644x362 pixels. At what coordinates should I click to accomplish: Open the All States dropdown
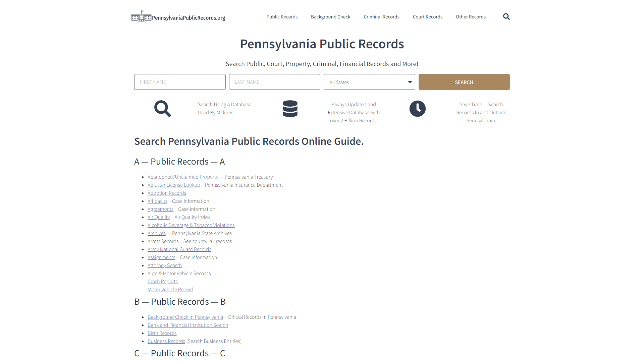pyautogui.click(x=369, y=82)
